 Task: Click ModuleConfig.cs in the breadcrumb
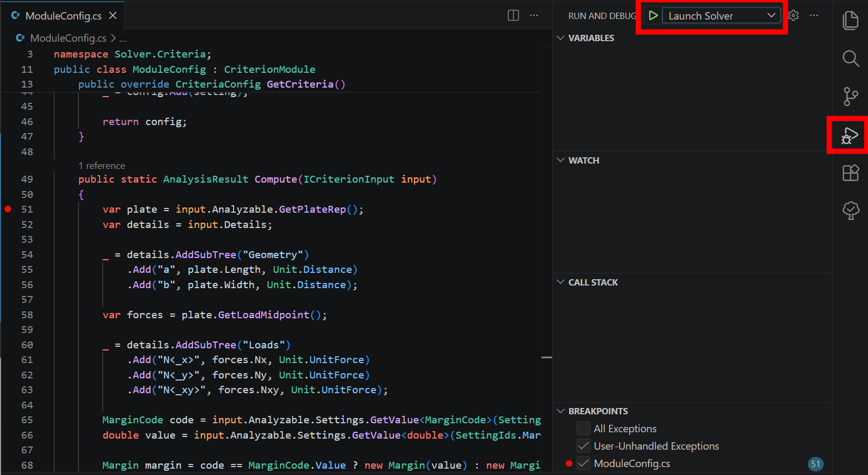click(68, 38)
